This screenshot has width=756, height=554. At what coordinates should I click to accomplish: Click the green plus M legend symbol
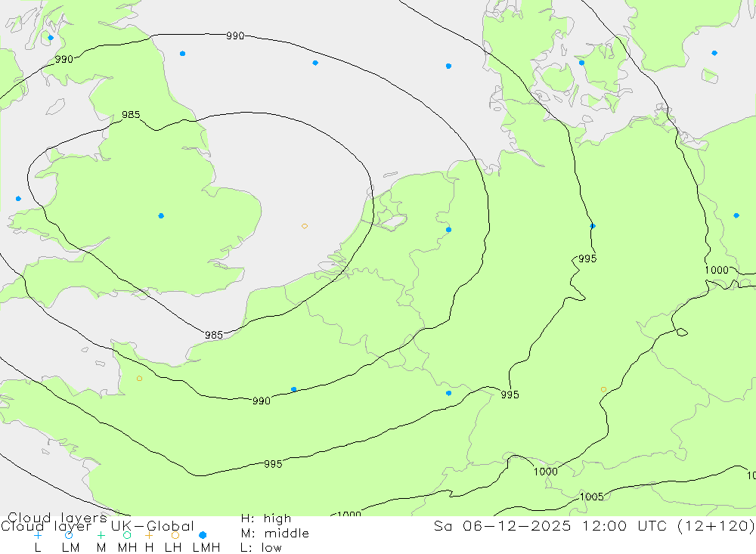[101, 535]
